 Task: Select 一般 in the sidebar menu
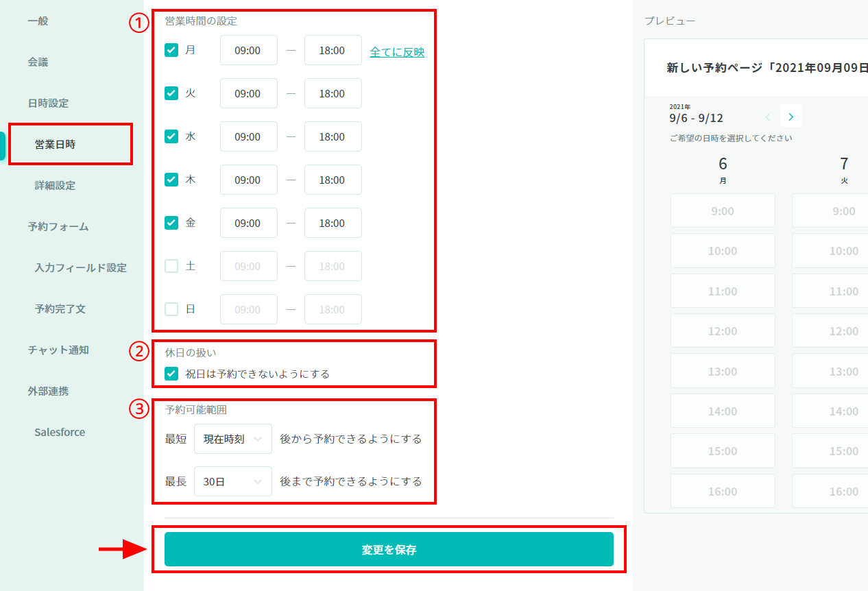pyautogui.click(x=38, y=21)
